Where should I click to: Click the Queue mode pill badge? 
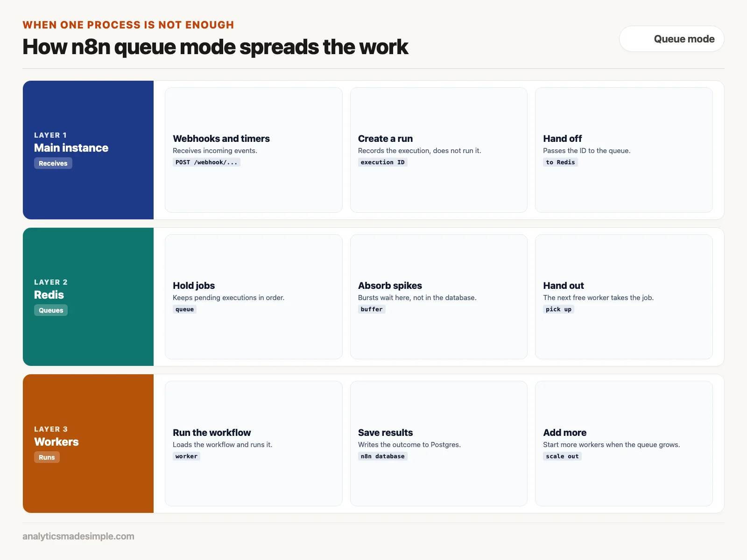671,39
